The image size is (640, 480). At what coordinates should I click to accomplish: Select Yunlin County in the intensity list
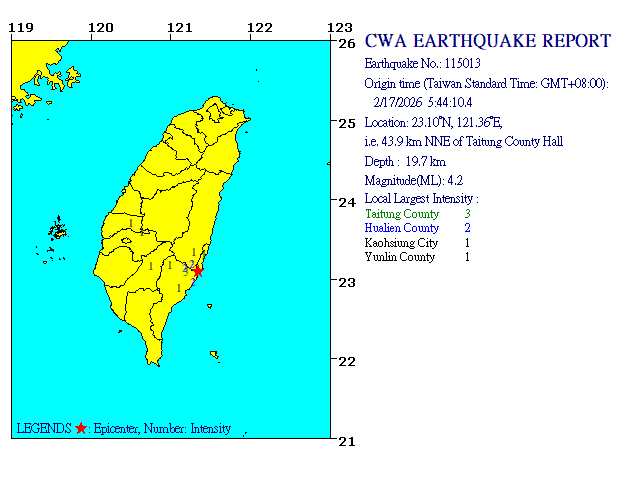(400, 257)
